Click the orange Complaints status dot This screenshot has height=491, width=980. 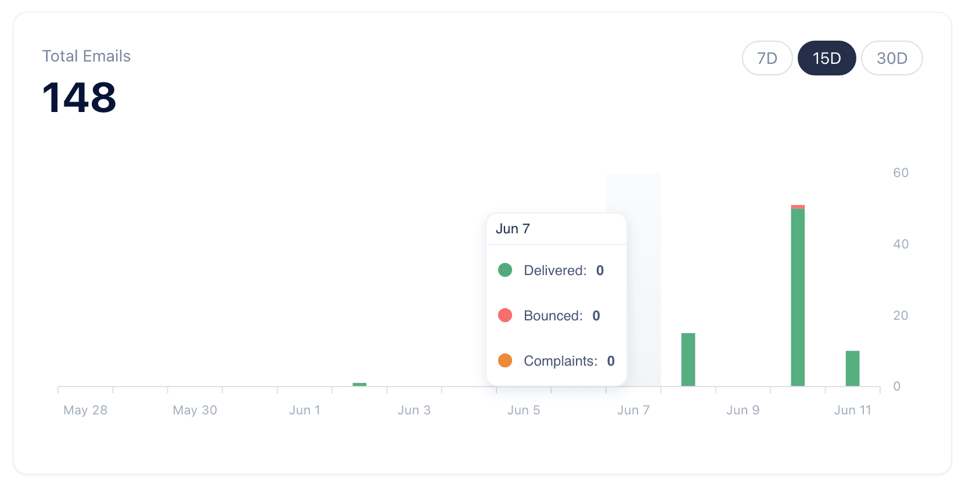click(505, 360)
